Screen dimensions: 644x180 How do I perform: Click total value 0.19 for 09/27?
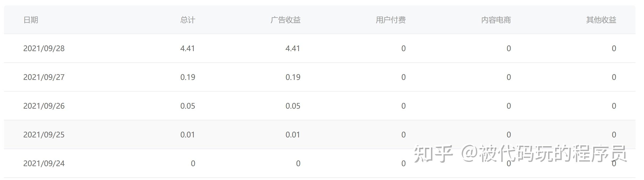(x=188, y=77)
